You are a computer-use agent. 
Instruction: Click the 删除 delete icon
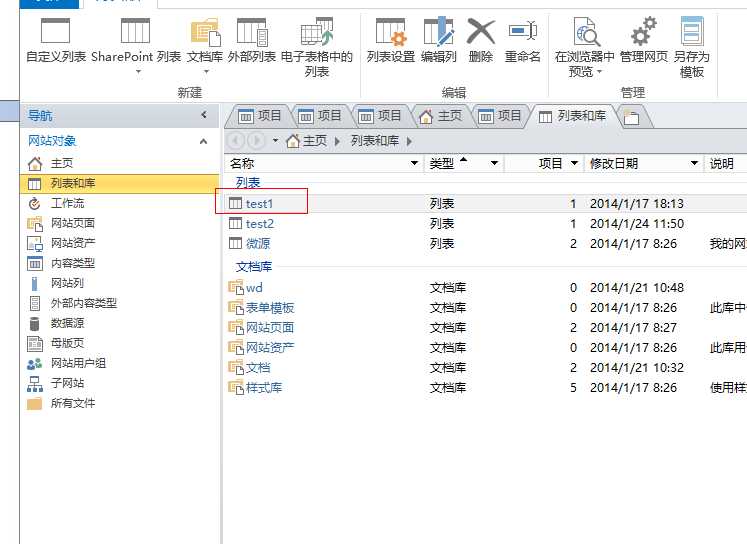481,31
